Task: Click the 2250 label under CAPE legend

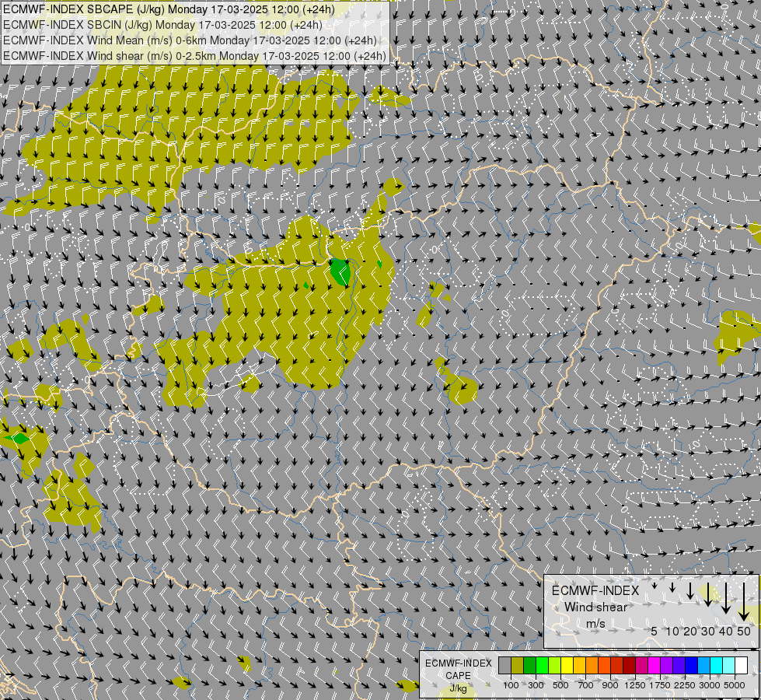Action: tap(685, 685)
